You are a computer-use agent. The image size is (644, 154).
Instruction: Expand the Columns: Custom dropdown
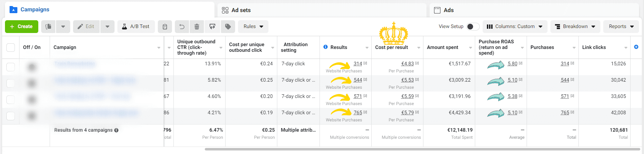coord(515,27)
